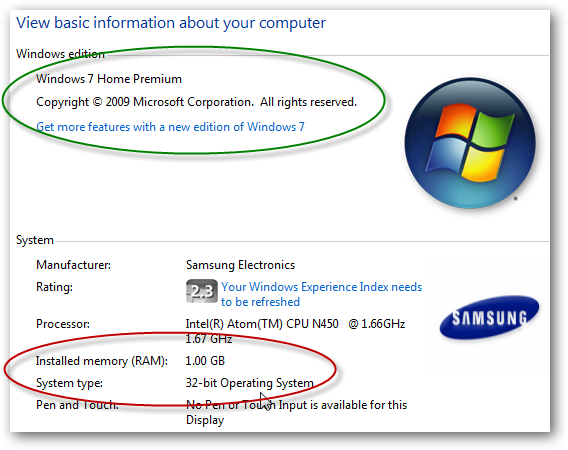
Task: Click the 'Processor:' label
Action: (x=63, y=324)
